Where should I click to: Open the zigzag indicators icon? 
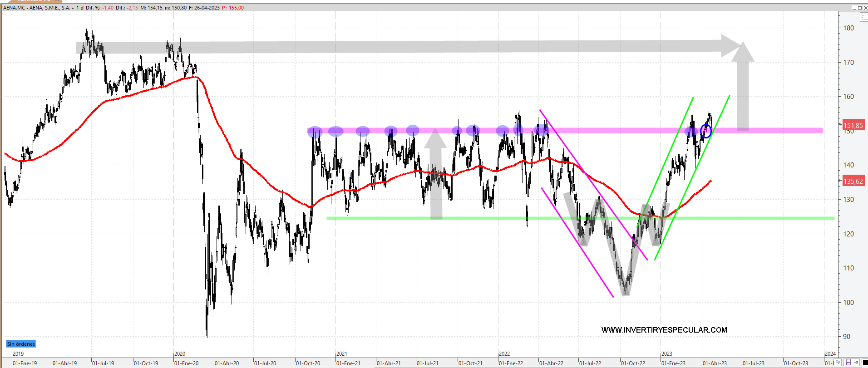[x=838, y=363]
